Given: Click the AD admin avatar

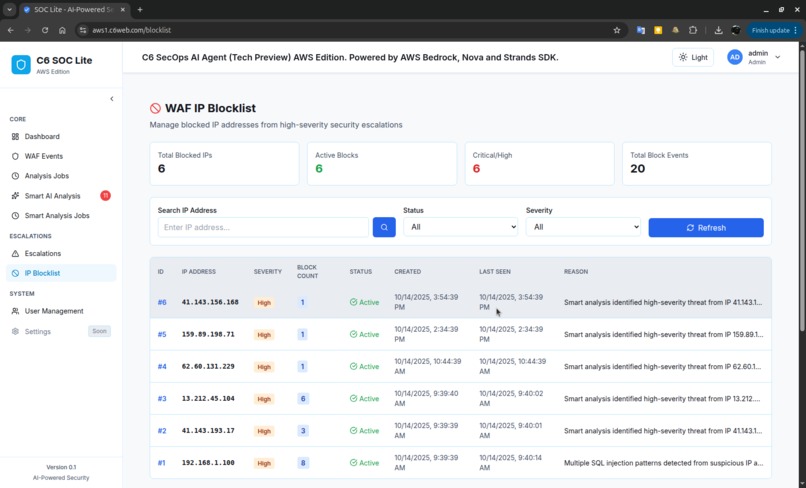Looking at the screenshot, I should [x=735, y=57].
